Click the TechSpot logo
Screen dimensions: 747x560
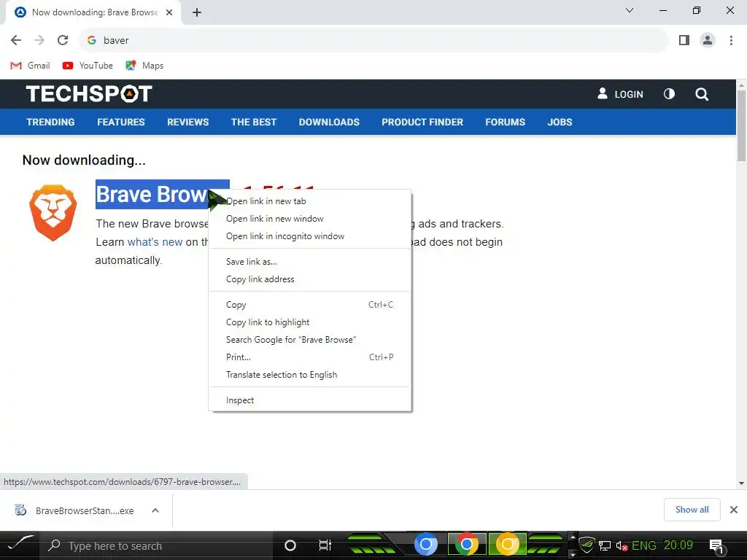tap(89, 94)
